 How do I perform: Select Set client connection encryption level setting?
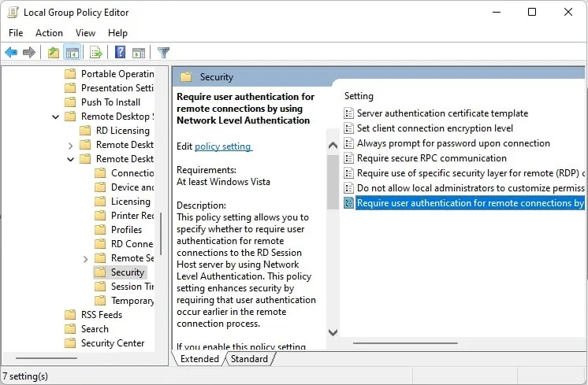pyautogui.click(x=435, y=128)
